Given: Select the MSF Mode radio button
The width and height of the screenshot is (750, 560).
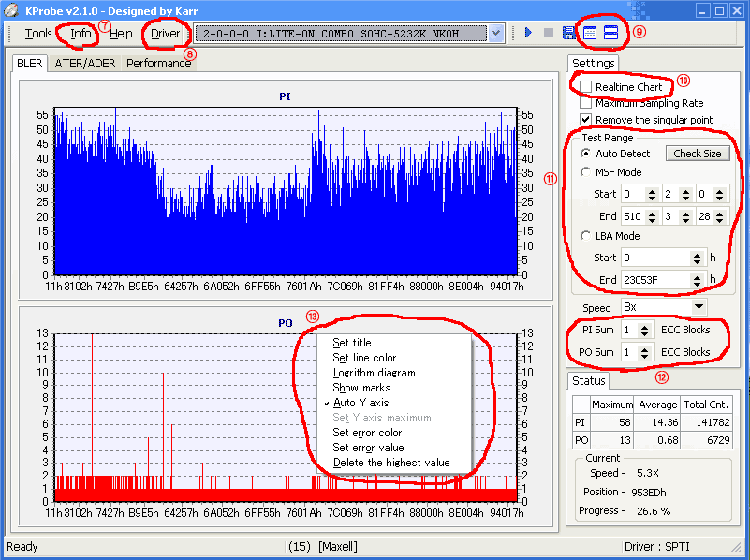Looking at the screenshot, I should pos(585,172).
